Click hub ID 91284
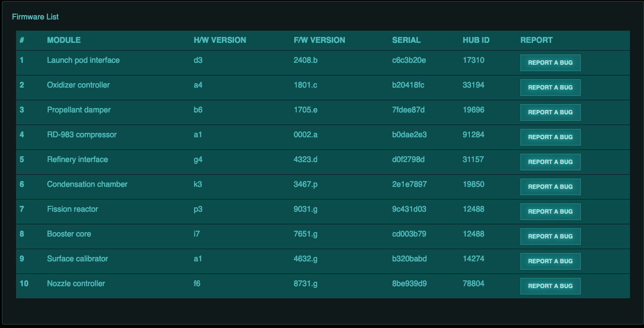 pyautogui.click(x=473, y=135)
